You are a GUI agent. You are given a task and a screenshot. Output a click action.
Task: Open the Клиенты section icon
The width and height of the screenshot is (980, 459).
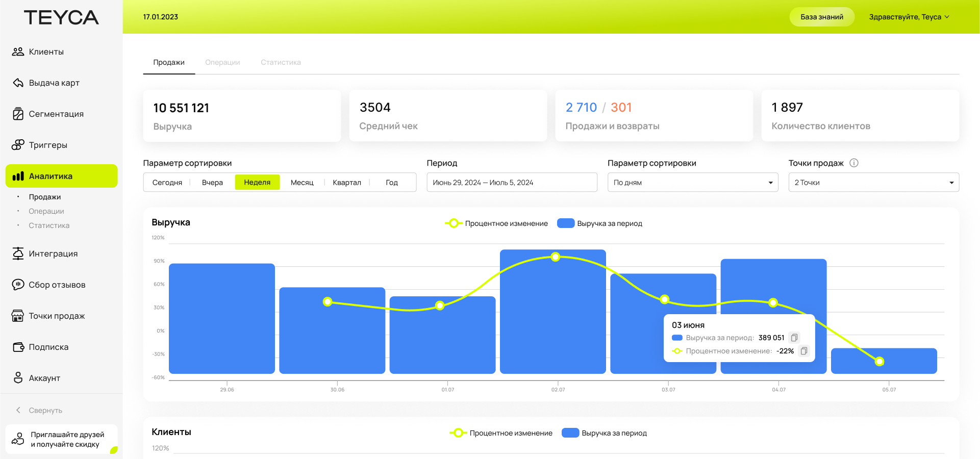[18, 52]
